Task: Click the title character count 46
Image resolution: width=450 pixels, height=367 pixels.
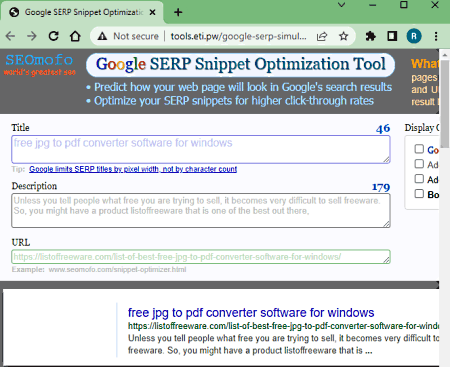Action: click(x=383, y=128)
